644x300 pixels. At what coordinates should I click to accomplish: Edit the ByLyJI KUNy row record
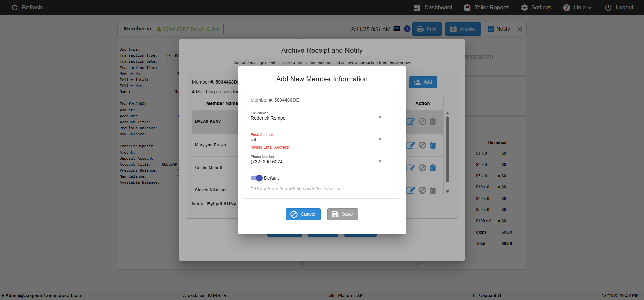[411, 122]
